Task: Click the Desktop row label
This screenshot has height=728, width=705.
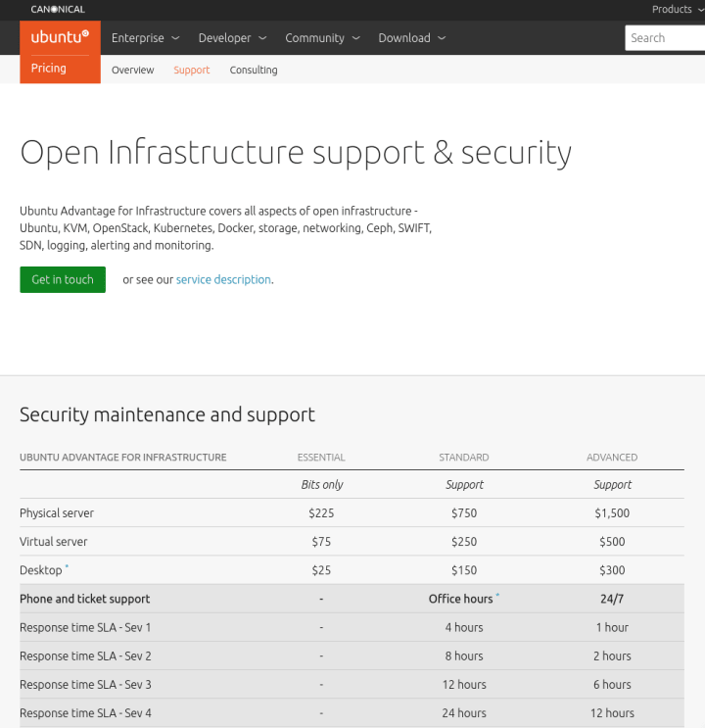Action: 41,570
